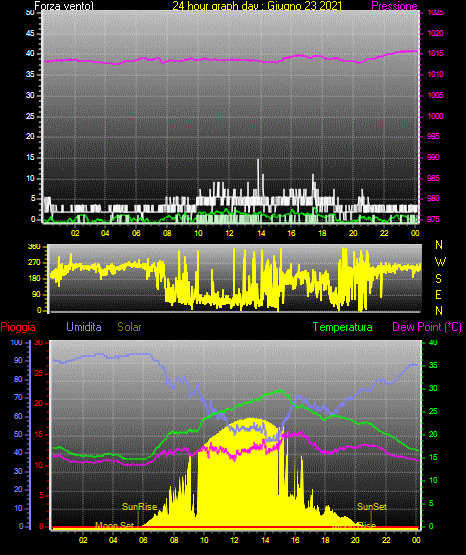Screen dimensions: 466x555
Task: Click the blue 'Umidita' legend label
Action: click(84, 327)
